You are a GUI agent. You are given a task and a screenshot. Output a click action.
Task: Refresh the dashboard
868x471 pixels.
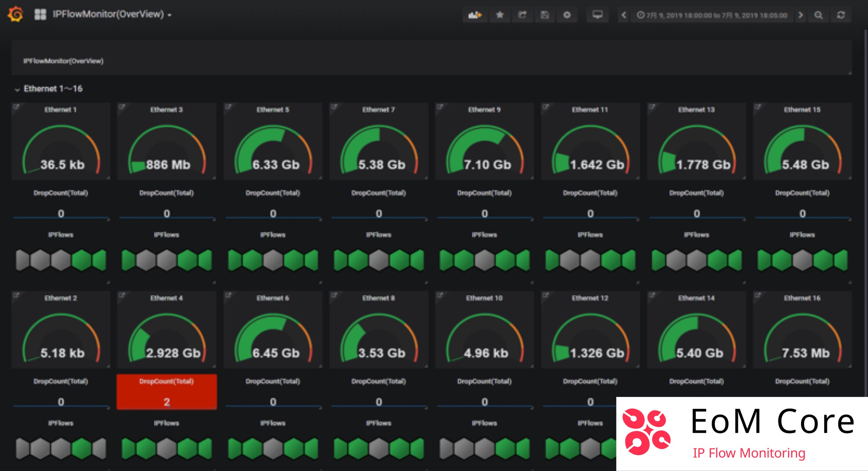pos(841,15)
